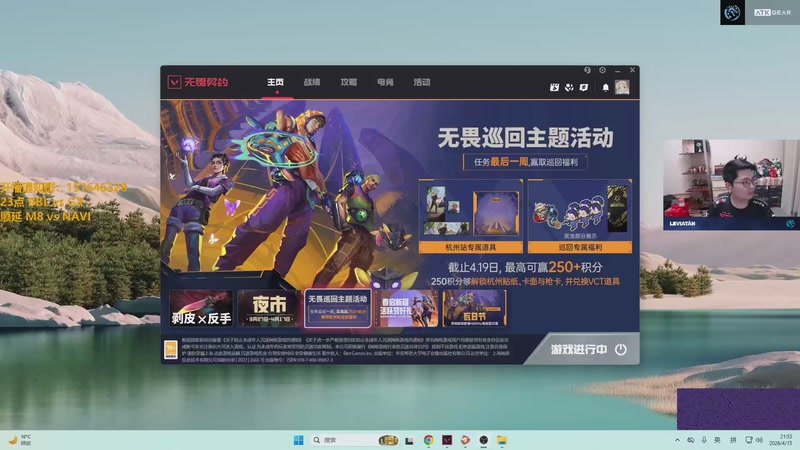The image size is (800, 450).
Task: Click the 巡回专属福利 label button
Action: (x=580, y=247)
